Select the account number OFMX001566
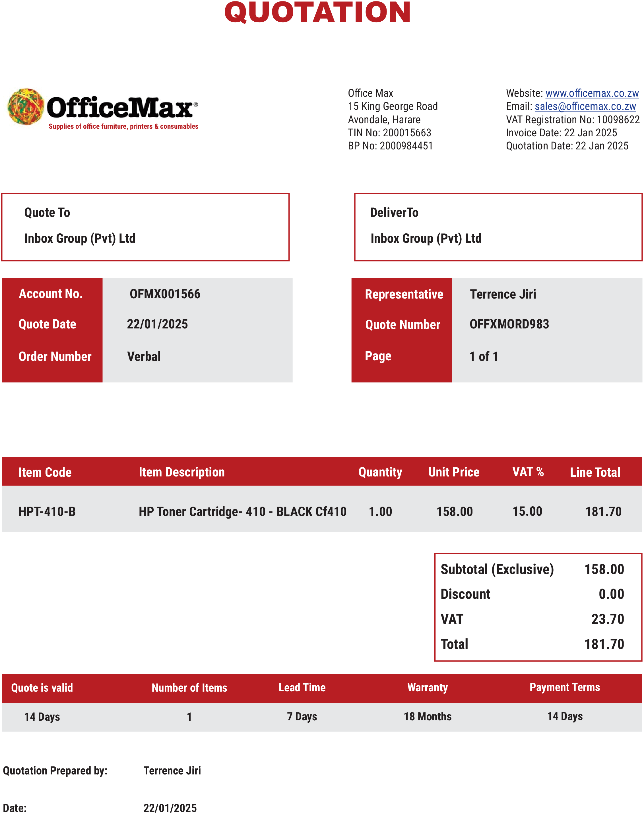Screen dimensions: 644x814 pos(165,294)
